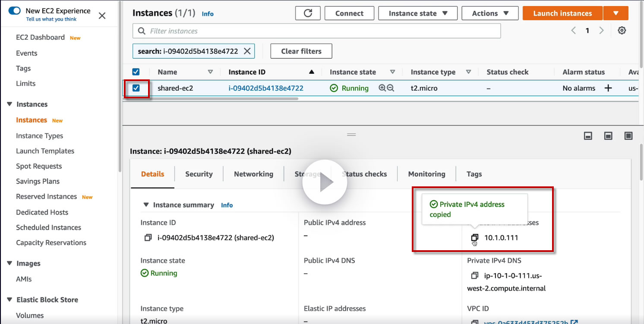The height and width of the screenshot is (324, 644).
Task: Open the Status checks tab
Action: click(364, 174)
